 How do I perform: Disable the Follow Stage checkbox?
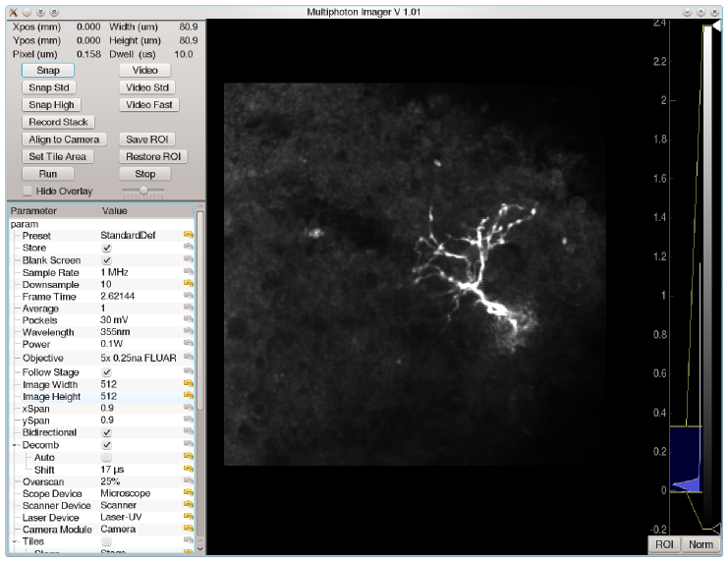[x=107, y=372]
